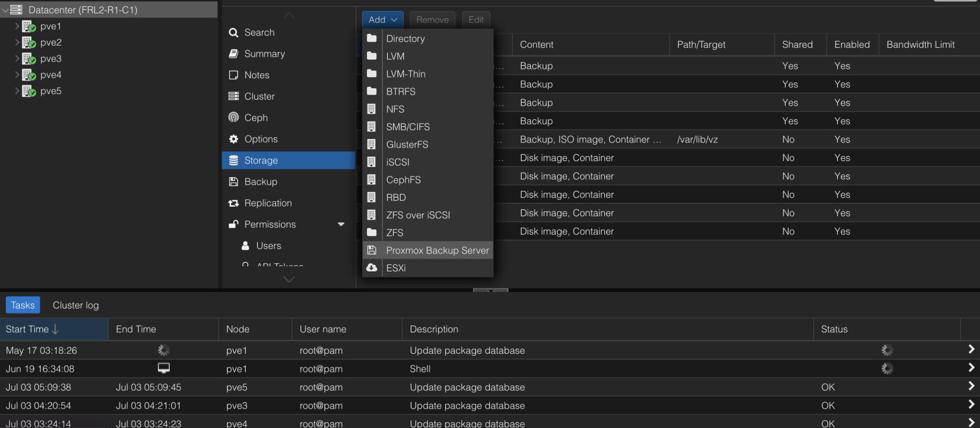This screenshot has width=980, height=428.
Task: Click the Path/Target column header
Action: tap(722, 44)
